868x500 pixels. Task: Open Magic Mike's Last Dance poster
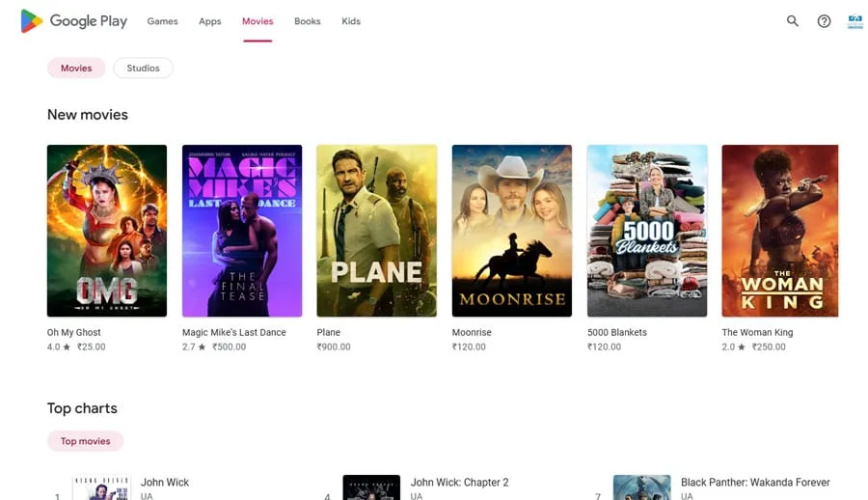[242, 231]
